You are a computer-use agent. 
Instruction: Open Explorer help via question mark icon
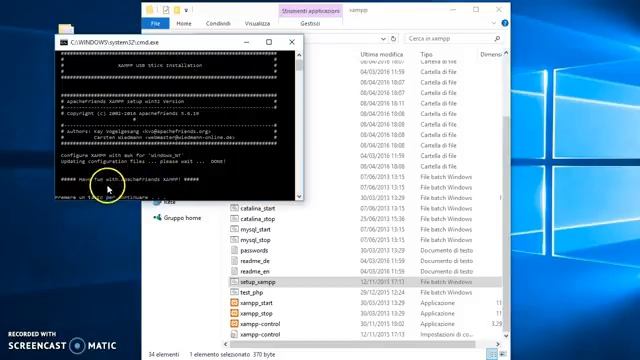[x=505, y=23]
